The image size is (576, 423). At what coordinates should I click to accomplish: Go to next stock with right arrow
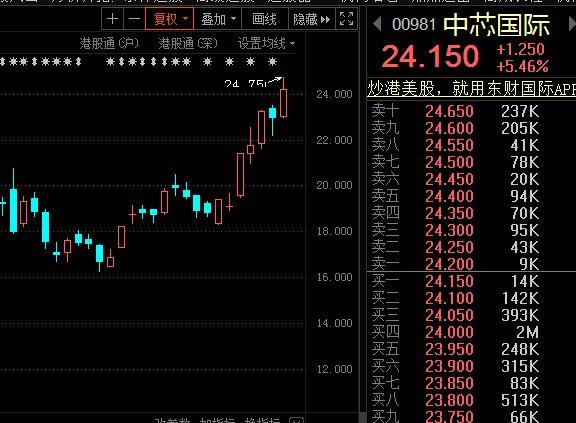572,25
